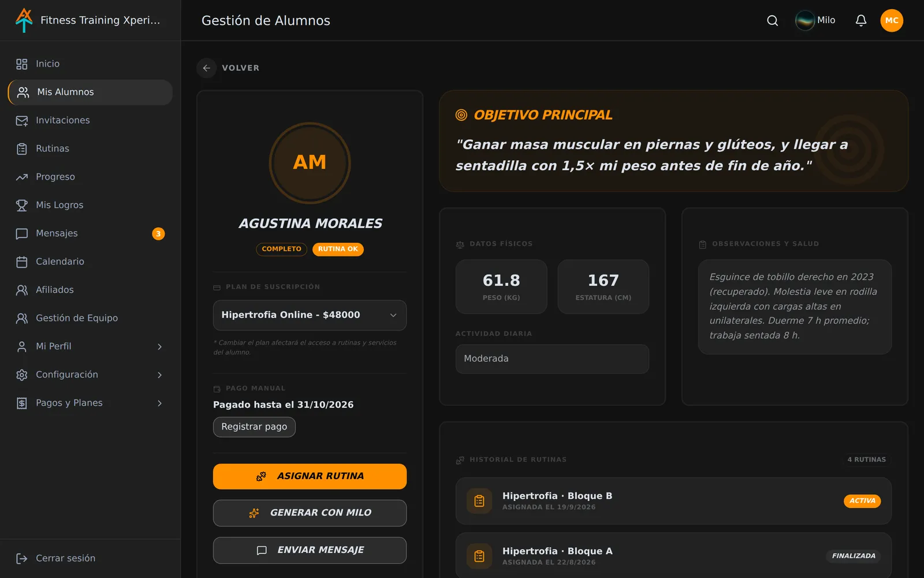Click Pagado hasta el 31/10/2026 text
Viewport: 924px width, 578px height.
tap(284, 405)
